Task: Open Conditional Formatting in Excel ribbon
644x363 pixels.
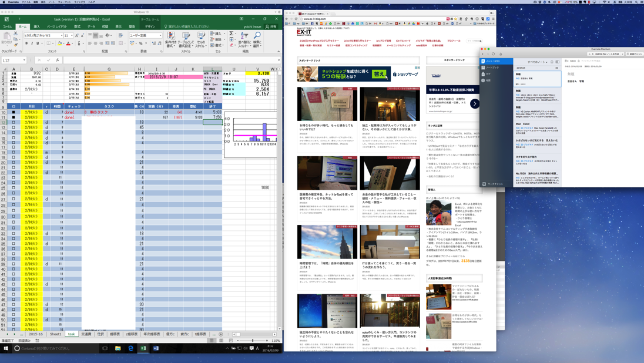Action: pos(171,39)
